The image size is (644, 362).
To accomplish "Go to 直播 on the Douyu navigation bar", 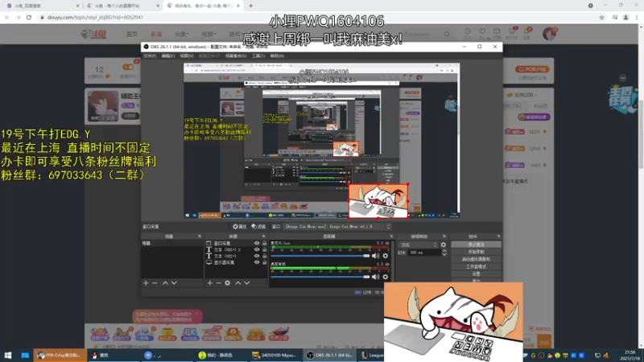I will pos(156,34).
